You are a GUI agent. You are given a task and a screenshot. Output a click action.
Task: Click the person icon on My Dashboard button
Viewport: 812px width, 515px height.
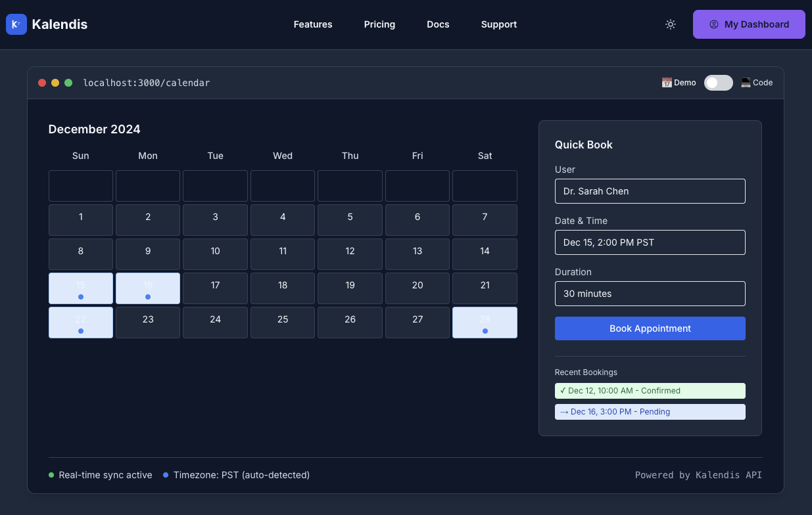point(714,24)
